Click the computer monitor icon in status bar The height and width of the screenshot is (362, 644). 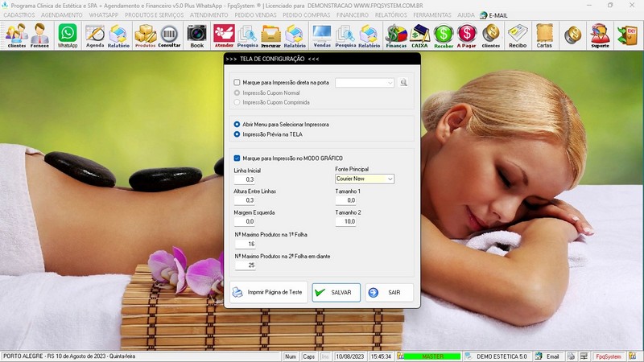[x=584, y=356]
